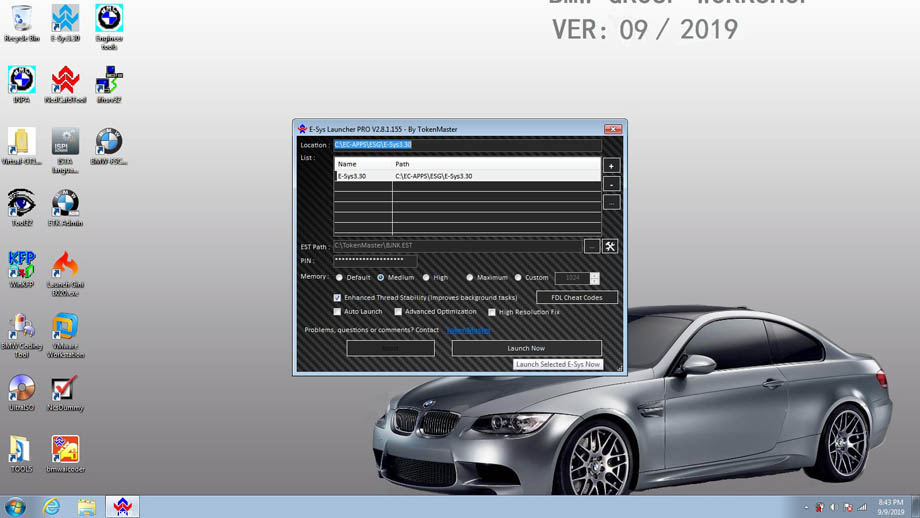Click the network signal tray icon
This screenshot has height=518, width=920.
click(x=862, y=507)
